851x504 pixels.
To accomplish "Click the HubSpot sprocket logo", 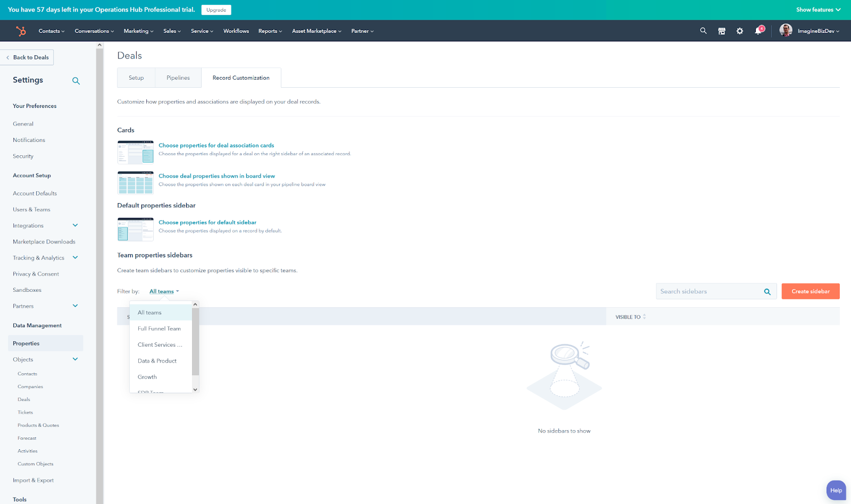I will click(x=21, y=31).
